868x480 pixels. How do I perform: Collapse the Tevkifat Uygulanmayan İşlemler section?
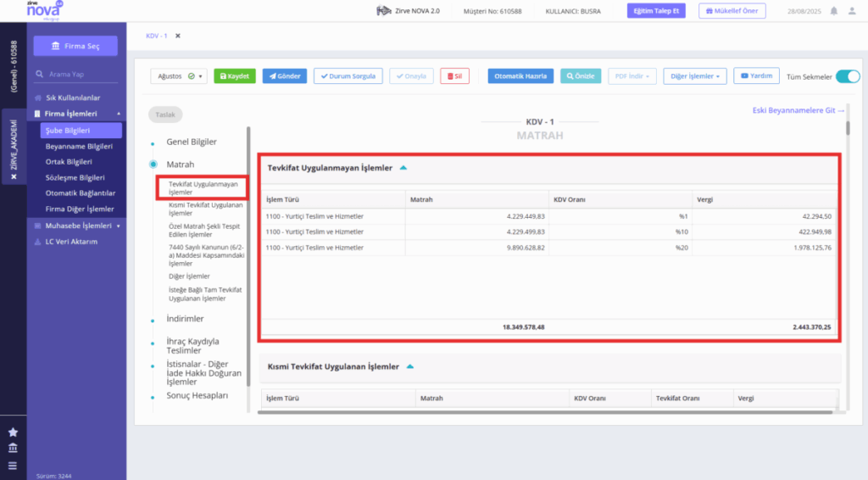coord(403,168)
